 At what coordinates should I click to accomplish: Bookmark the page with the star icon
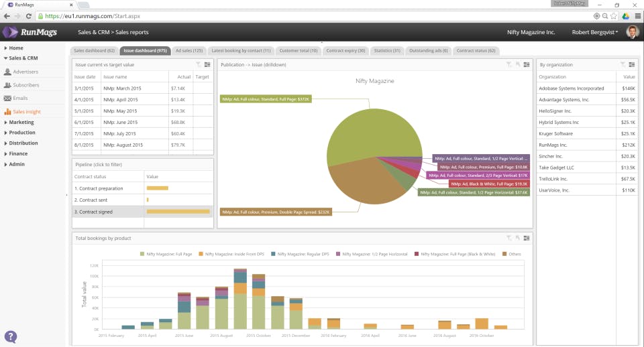tap(614, 16)
